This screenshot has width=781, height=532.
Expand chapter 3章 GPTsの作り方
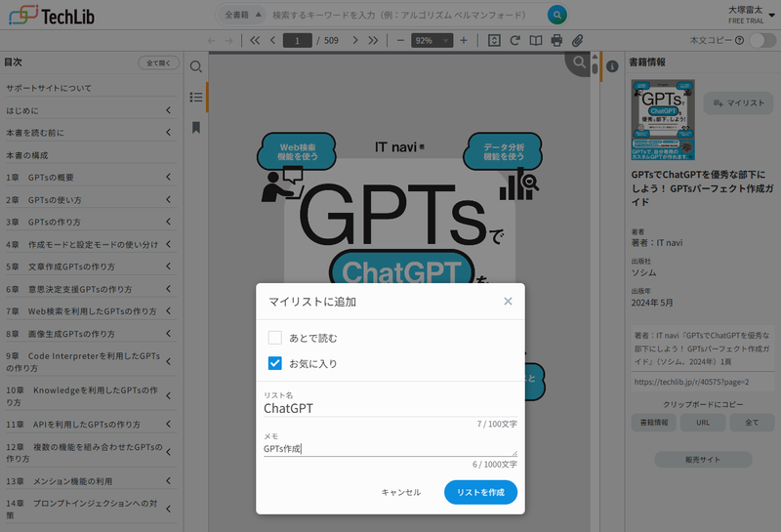[x=168, y=222]
